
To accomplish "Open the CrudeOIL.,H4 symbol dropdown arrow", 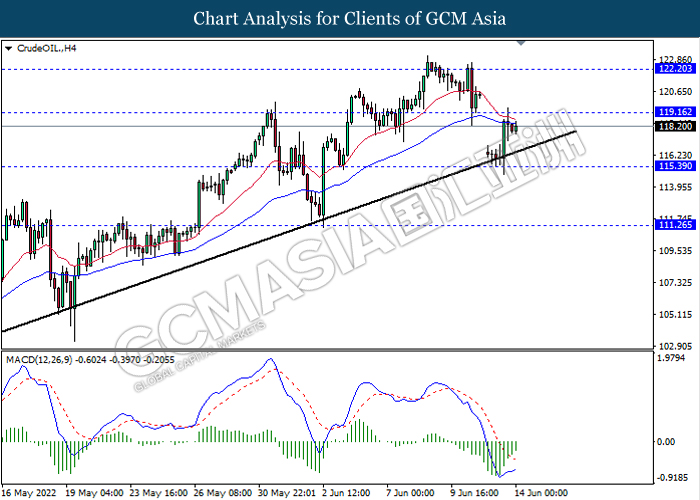I will point(8,48).
